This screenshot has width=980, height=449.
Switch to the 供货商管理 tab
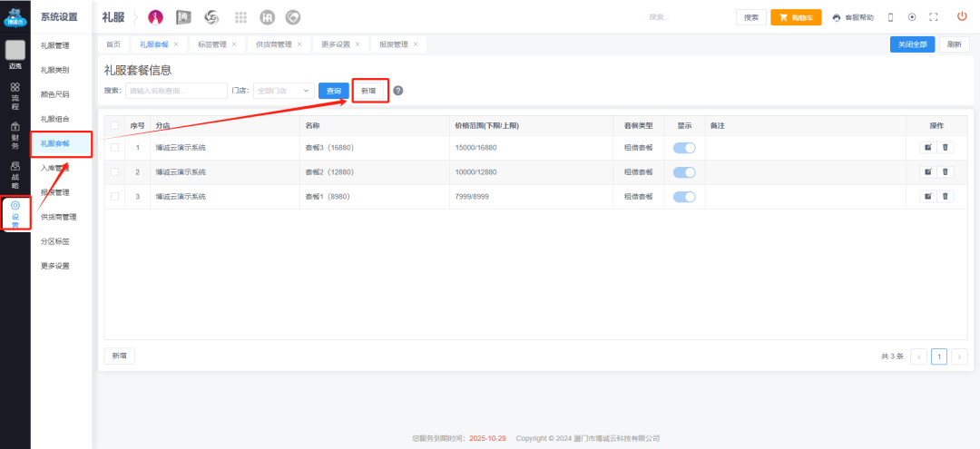pyautogui.click(x=274, y=44)
